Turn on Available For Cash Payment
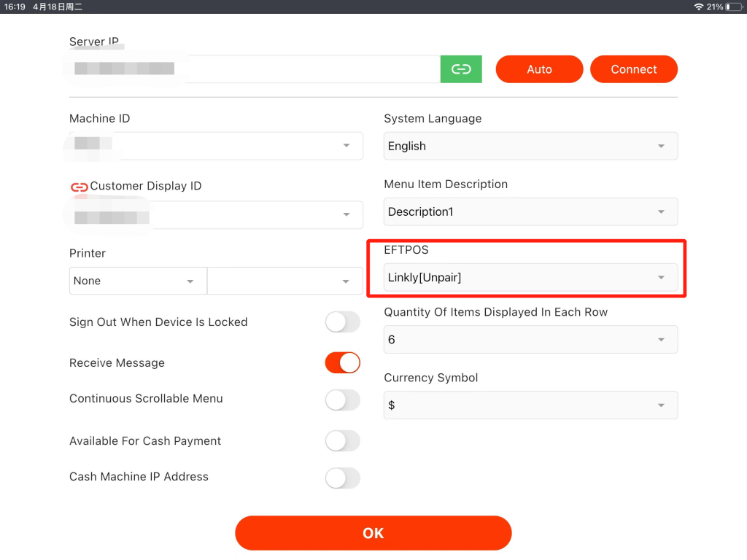This screenshot has height=560, width=747. click(x=342, y=441)
